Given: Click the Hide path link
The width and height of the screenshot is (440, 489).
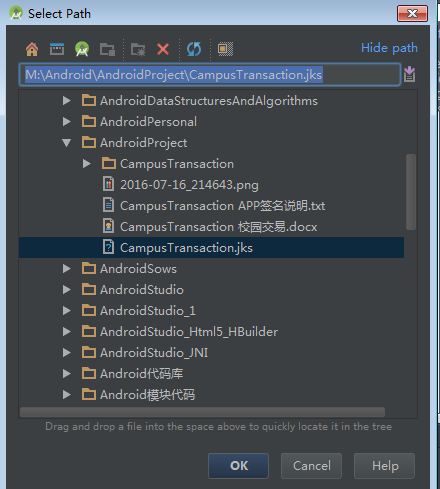Looking at the screenshot, I should (x=389, y=48).
